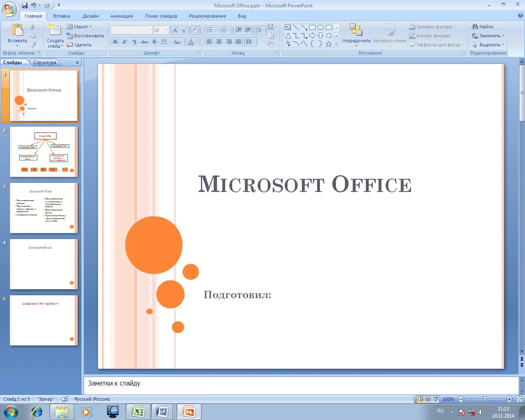The height and width of the screenshot is (420, 525).
Task: Toggle text shadow S formatting
Action: (154, 42)
